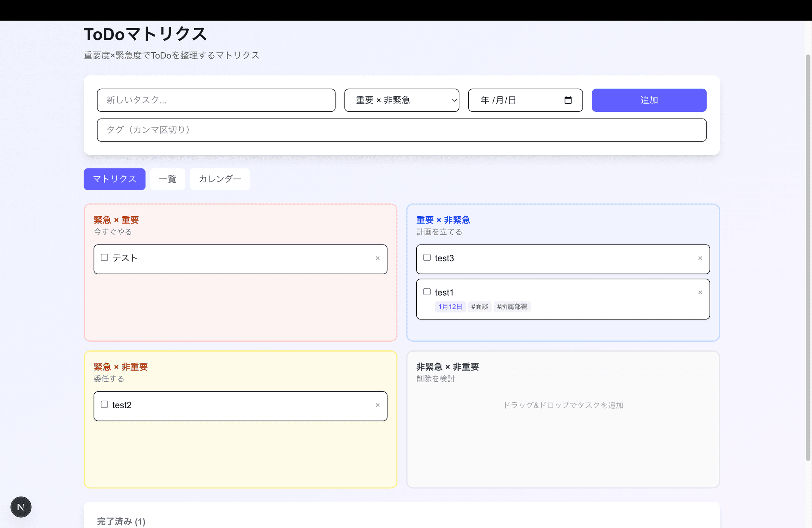The image size is (812, 528).
Task: Click the N logo in the bottom corner
Action: (21, 507)
